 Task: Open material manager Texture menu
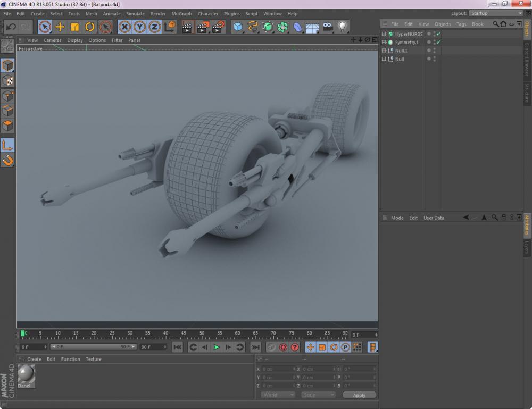[x=94, y=359]
